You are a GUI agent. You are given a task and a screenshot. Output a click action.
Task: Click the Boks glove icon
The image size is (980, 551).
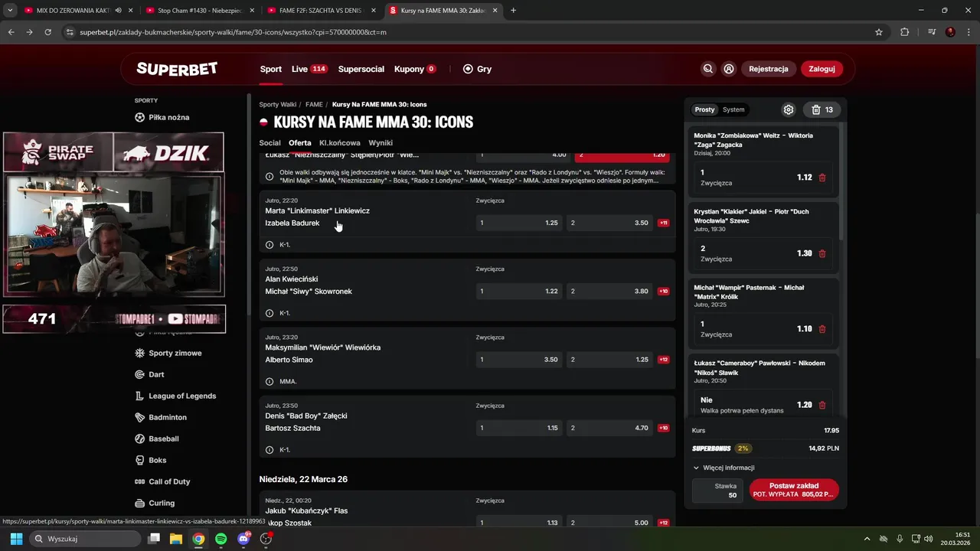(140, 460)
